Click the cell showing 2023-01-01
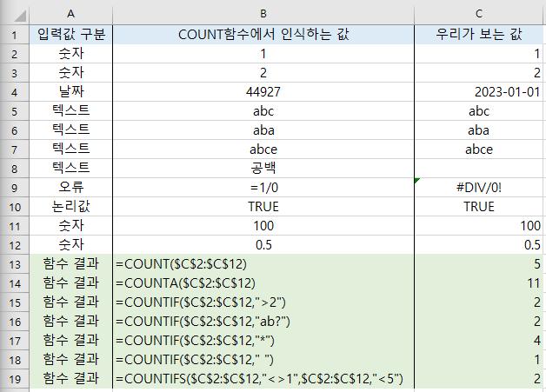The height and width of the screenshot is (392, 546). [x=479, y=92]
